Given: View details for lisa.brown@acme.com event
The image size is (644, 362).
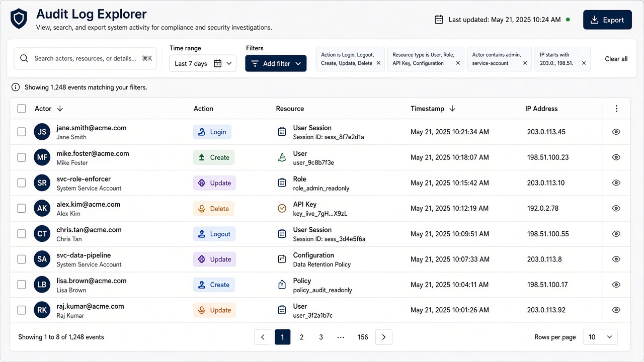Looking at the screenshot, I should tap(616, 285).
